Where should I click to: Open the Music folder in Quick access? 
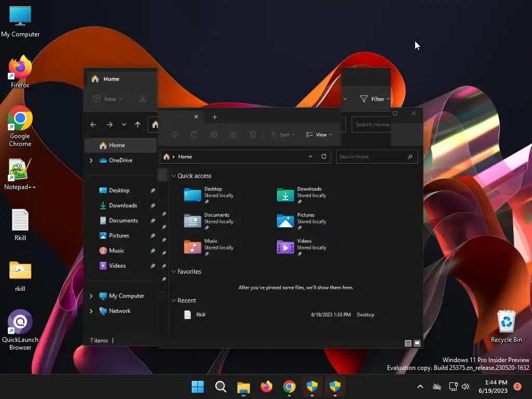tap(209, 247)
